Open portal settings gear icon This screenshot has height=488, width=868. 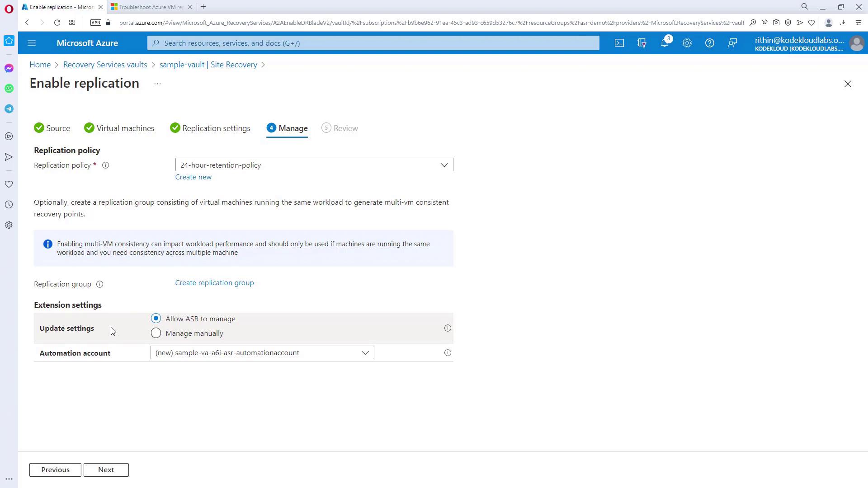687,43
